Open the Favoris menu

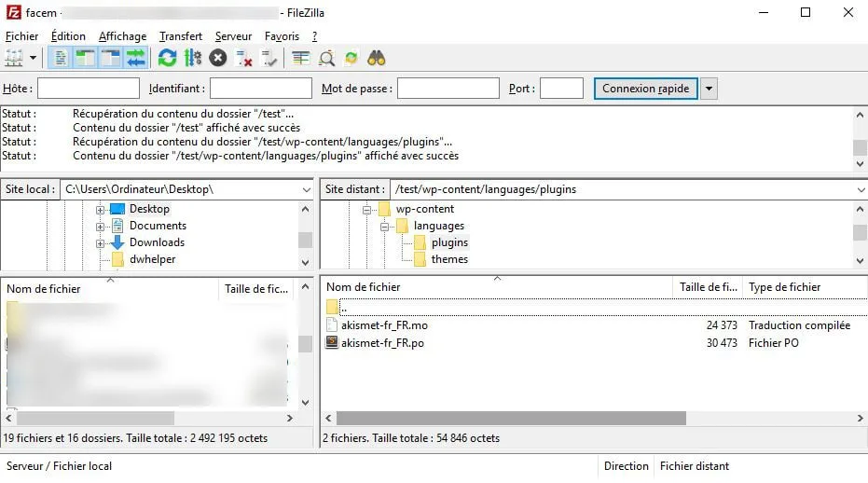282,36
